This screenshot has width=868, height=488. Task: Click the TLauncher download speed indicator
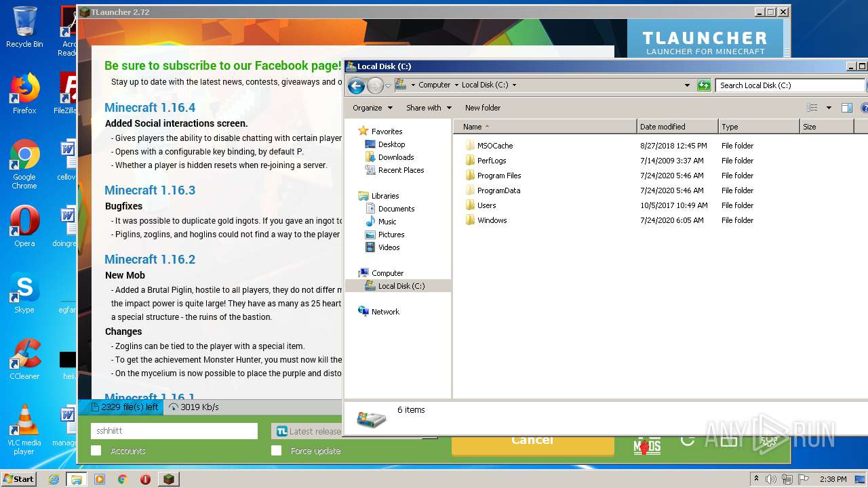[194, 407]
